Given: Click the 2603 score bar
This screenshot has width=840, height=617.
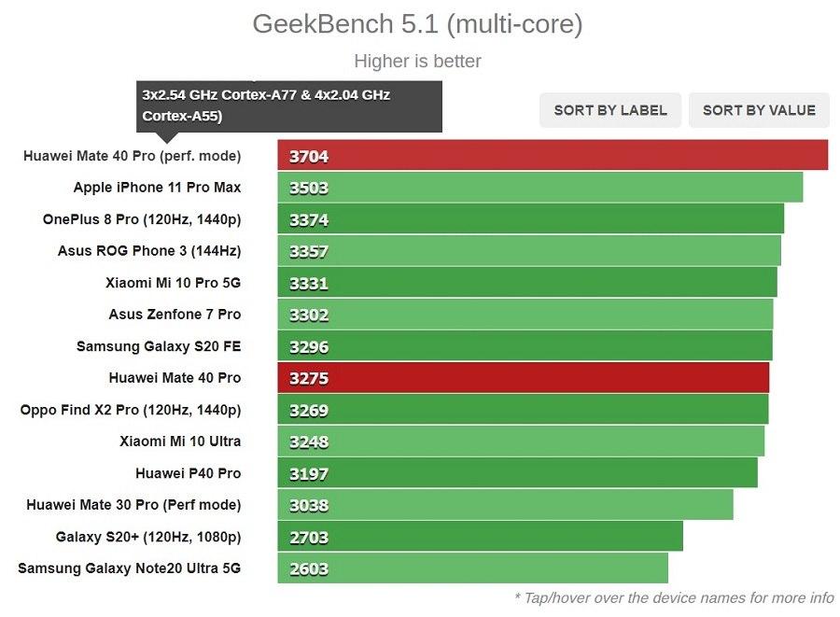Looking at the screenshot, I should pos(472,568).
